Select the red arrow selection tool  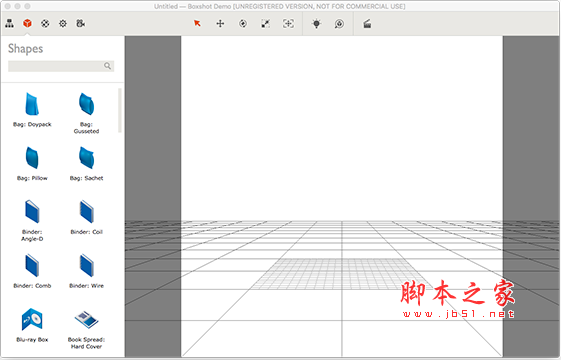pyautogui.click(x=197, y=24)
